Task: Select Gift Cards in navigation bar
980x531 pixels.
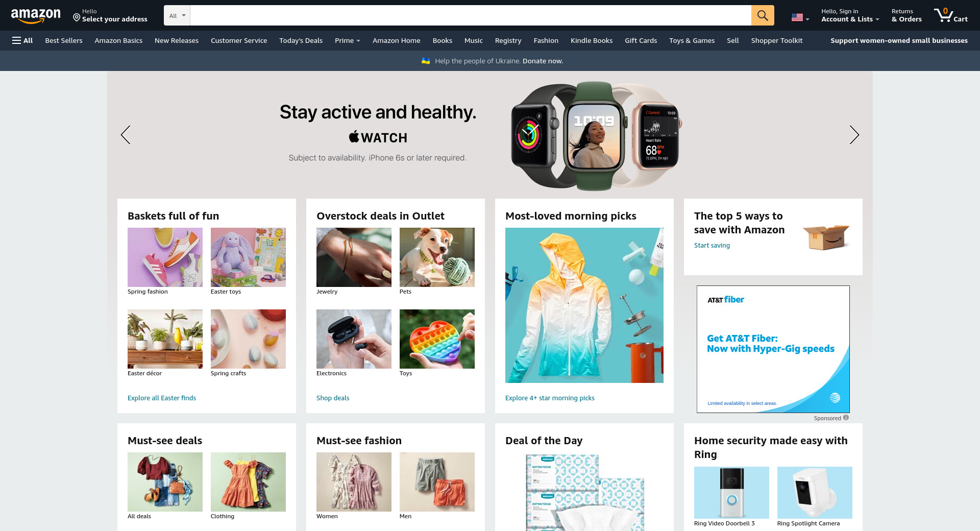Action: pyautogui.click(x=641, y=40)
